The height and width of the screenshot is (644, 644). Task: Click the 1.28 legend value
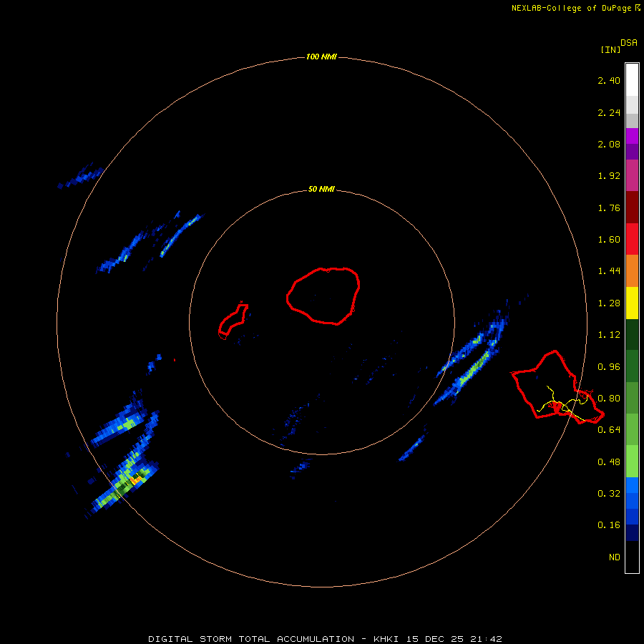(609, 303)
